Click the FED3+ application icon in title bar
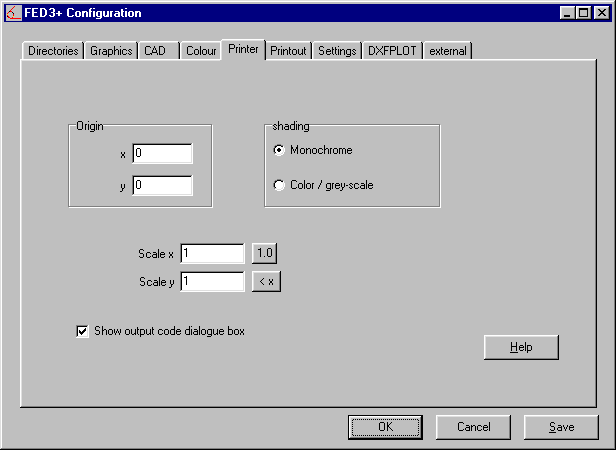This screenshot has height=450, width=616. (x=13, y=13)
